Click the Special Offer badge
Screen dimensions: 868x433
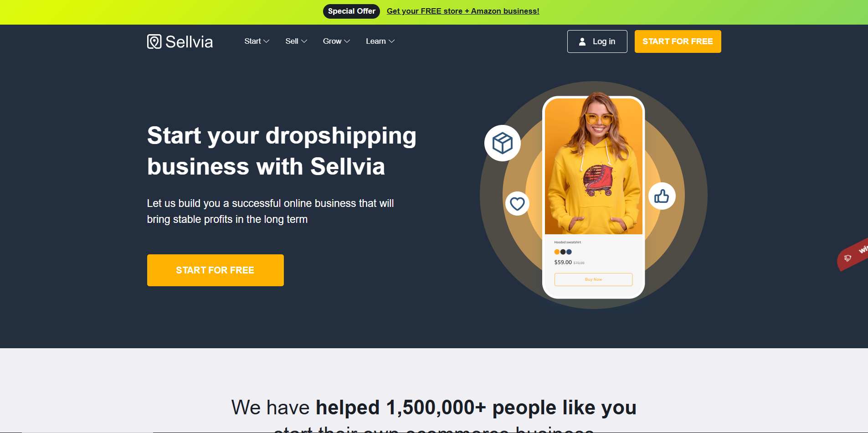pyautogui.click(x=351, y=11)
